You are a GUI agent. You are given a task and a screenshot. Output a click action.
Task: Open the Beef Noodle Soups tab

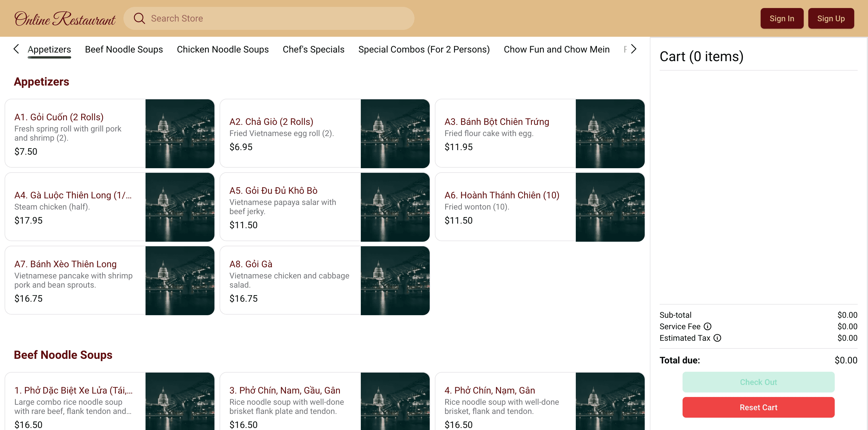[x=124, y=49]
